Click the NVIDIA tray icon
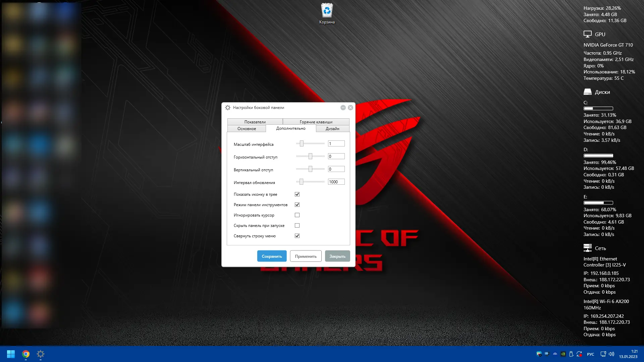 pos(563,354)
